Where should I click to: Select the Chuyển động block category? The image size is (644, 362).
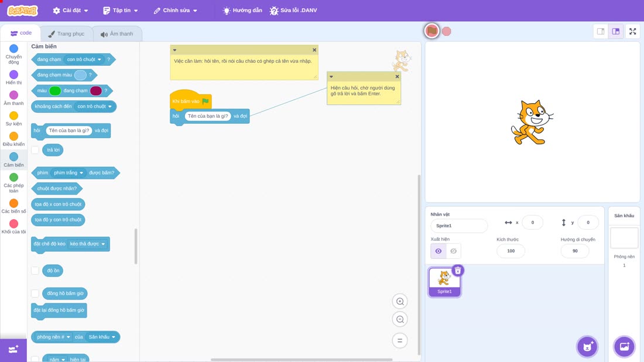coord(13,54)
